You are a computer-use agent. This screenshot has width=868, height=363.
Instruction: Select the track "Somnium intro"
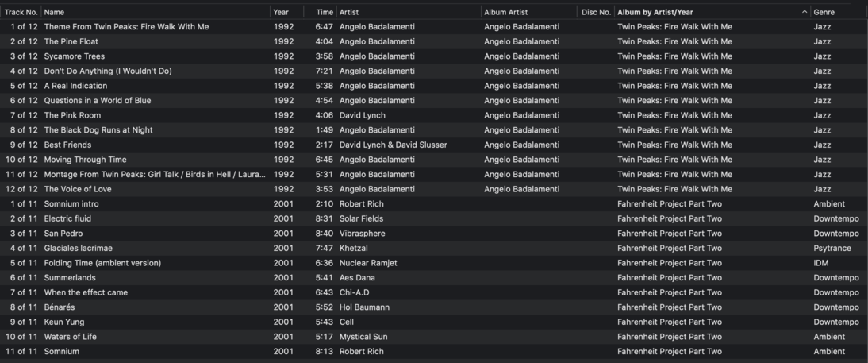[x=71, y=204]
